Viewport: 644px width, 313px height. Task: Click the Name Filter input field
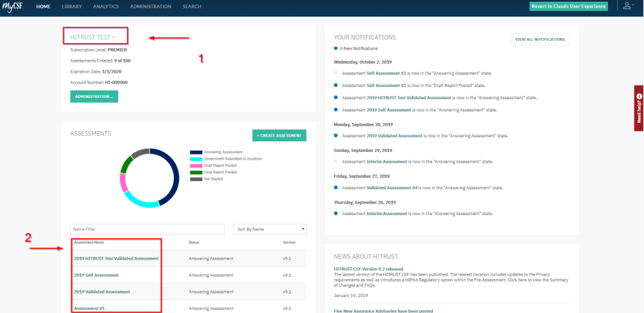147,229
